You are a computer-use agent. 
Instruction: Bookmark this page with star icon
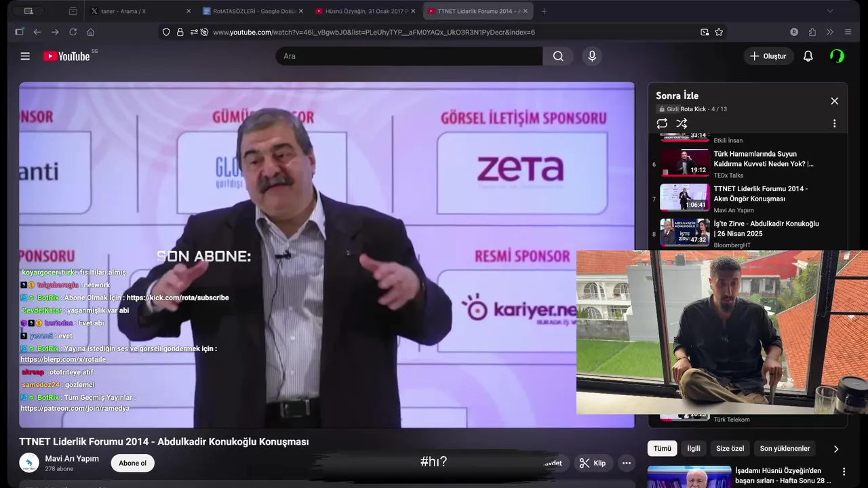pyautogui.click(x=719, y=32)
